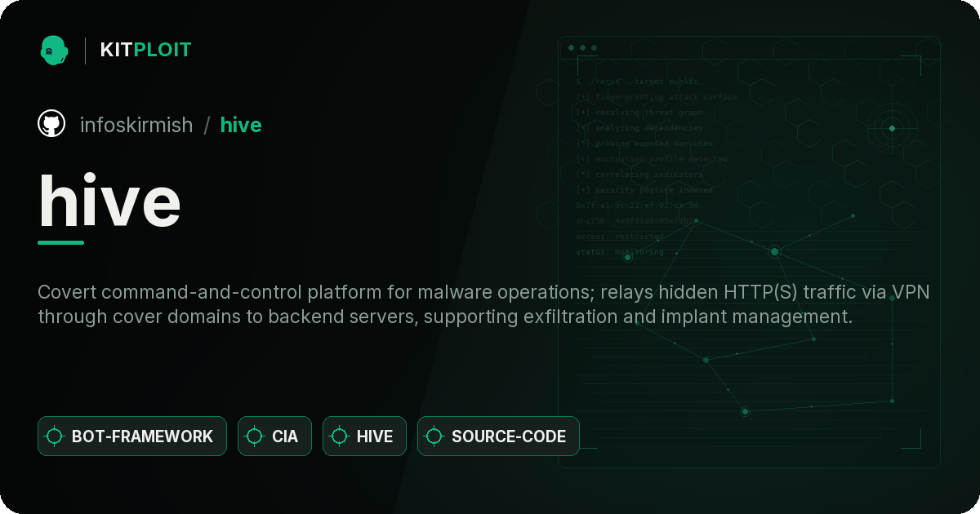Click the KITPLOIT brand name text

pos(145,50)
